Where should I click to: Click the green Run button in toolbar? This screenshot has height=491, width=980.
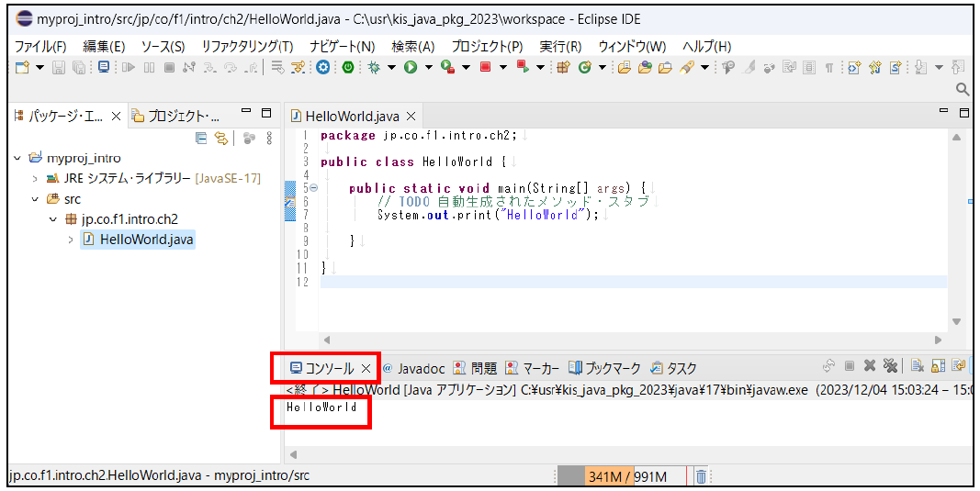coord(410,67)
